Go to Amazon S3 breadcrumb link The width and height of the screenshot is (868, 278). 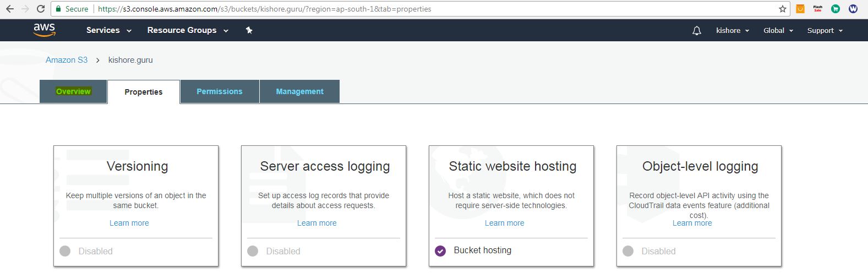click(67, 60)
